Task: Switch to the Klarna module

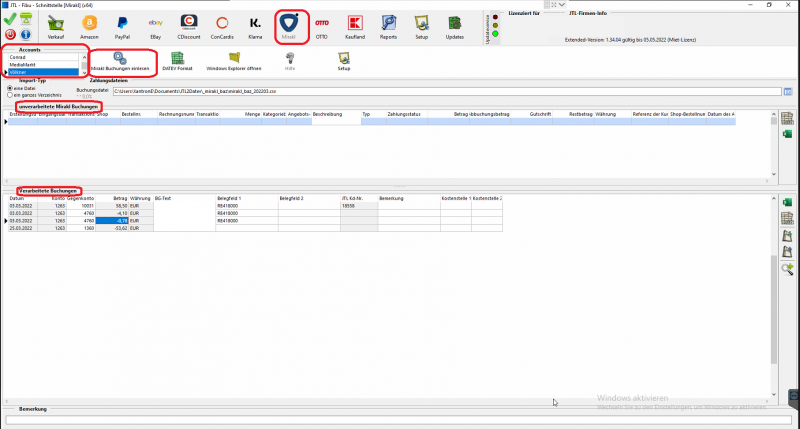Action: pyautogui.click(x=256, y=26)
